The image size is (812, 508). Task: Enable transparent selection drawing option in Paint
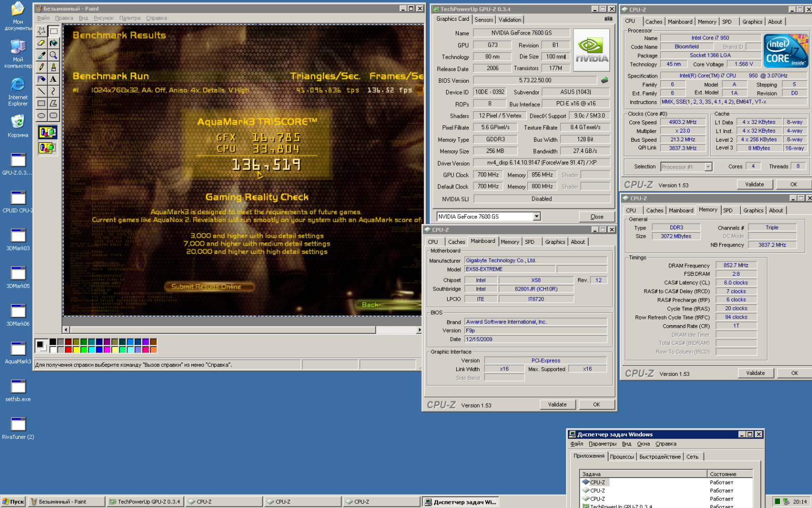(47, 148)
